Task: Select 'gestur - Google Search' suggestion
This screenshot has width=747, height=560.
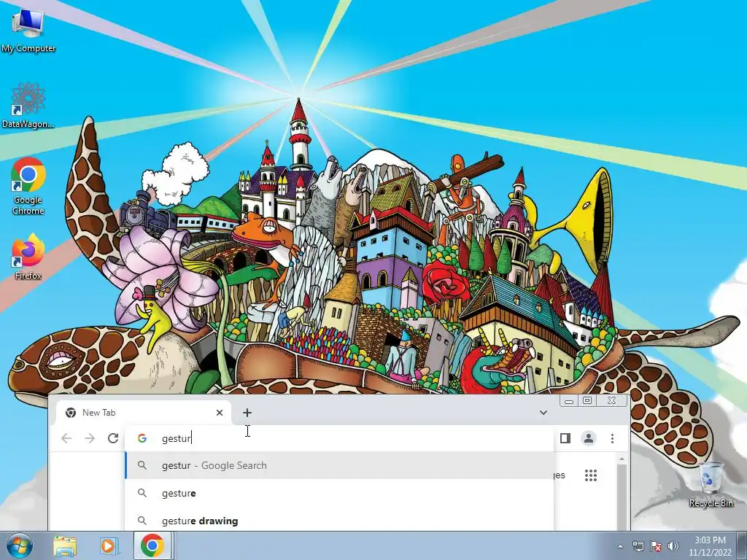Action: pyautogui.click(x=339, y=465)
